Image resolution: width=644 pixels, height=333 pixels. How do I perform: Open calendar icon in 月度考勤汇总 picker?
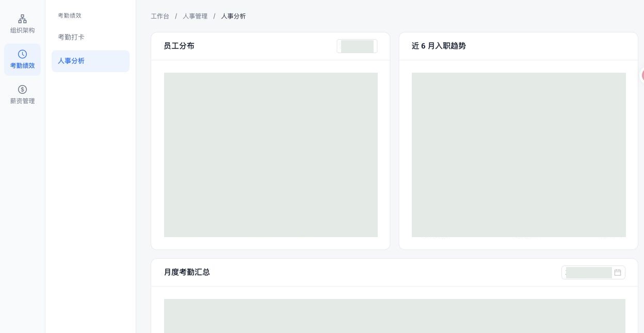click(x=618, y=273)
